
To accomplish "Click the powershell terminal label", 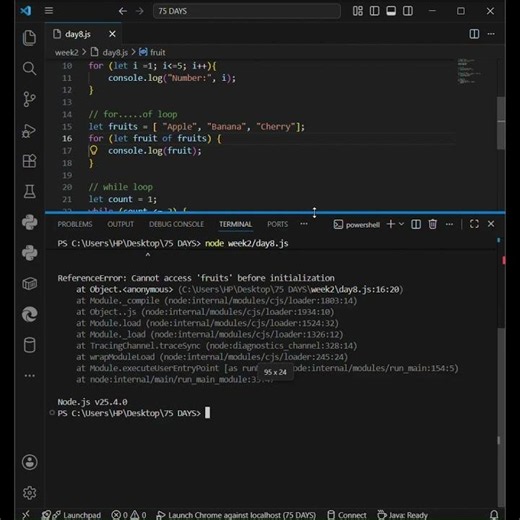I will (x=356, y=225).
